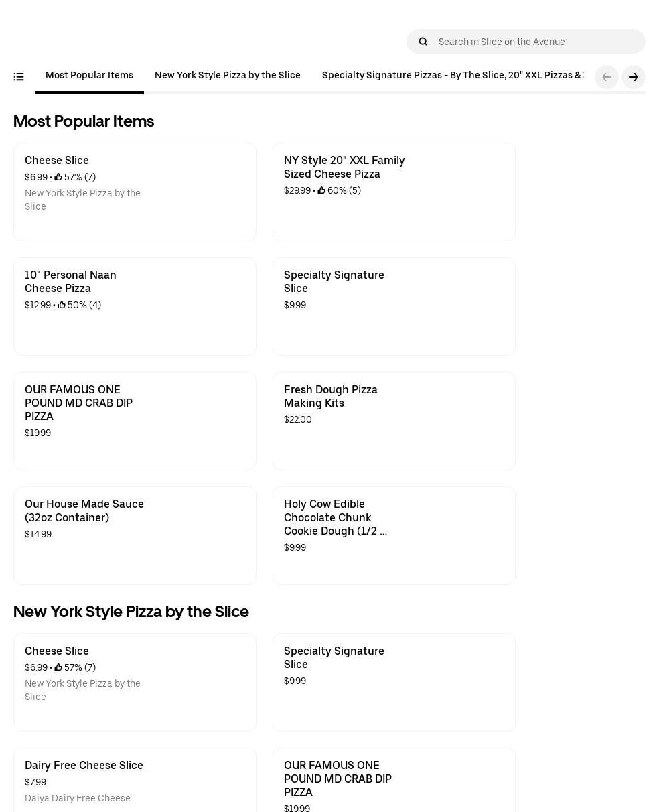The height and width of the screenshot is (812, 659).
Task: Click the left arrow category button
Action: point(607,77)
